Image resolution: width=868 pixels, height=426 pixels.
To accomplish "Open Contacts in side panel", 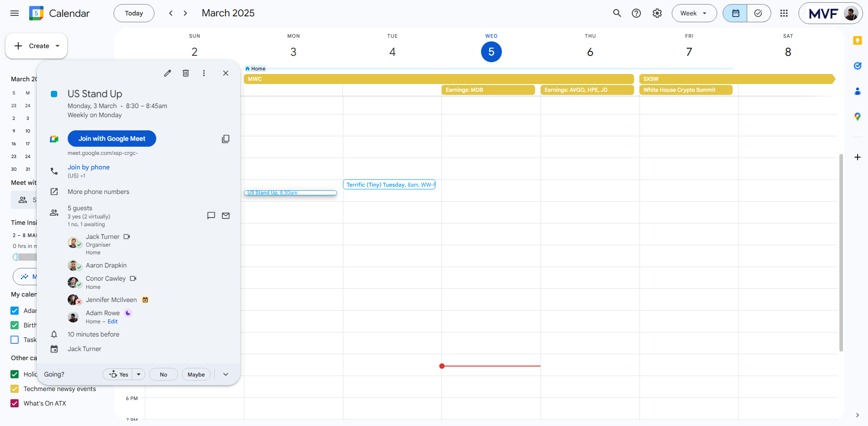I will pos(858,91).
